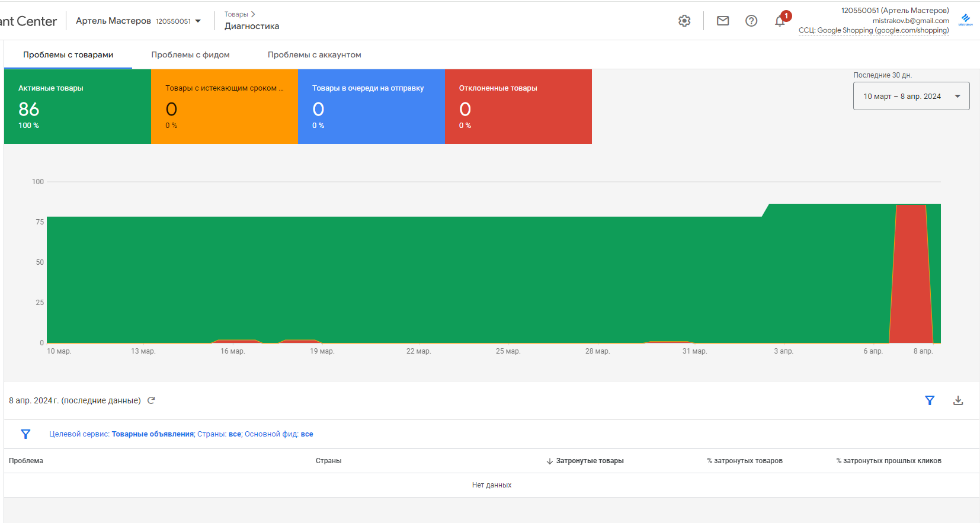Open the notifications bell
Screen dimensions: 980x523
pyautogui.click(x=780, y=21)
